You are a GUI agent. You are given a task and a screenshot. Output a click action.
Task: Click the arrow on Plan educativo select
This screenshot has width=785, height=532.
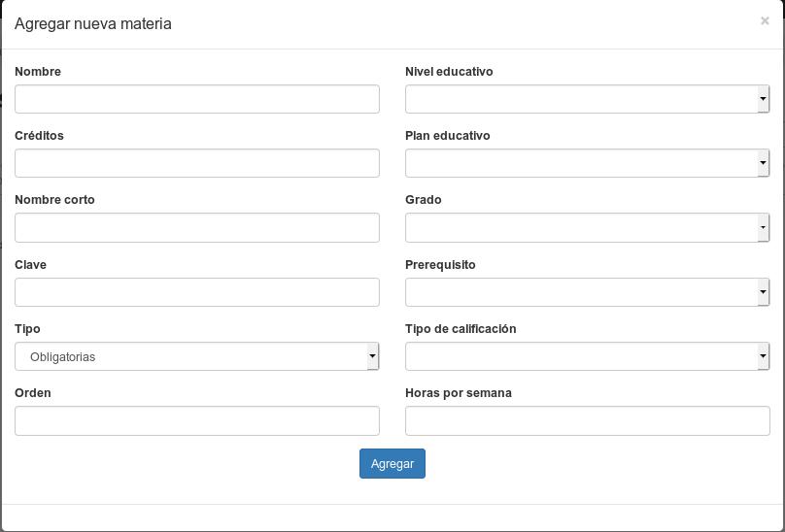coord(763,163)
